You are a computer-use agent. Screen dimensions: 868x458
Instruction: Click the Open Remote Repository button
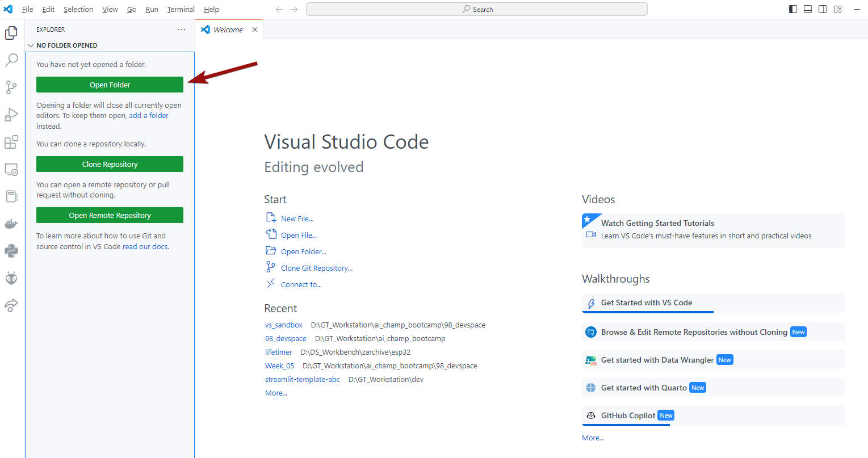click(x=110, y=215)
